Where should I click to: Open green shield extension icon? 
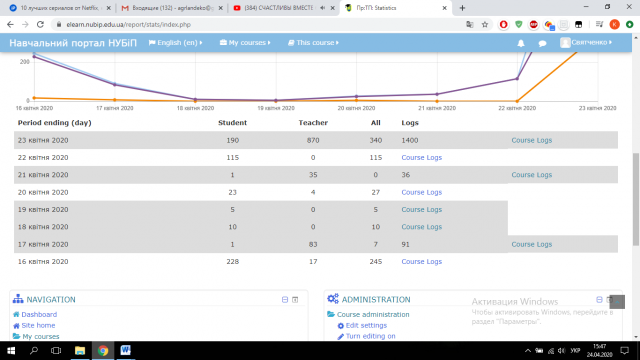click(x=519, y=24)
